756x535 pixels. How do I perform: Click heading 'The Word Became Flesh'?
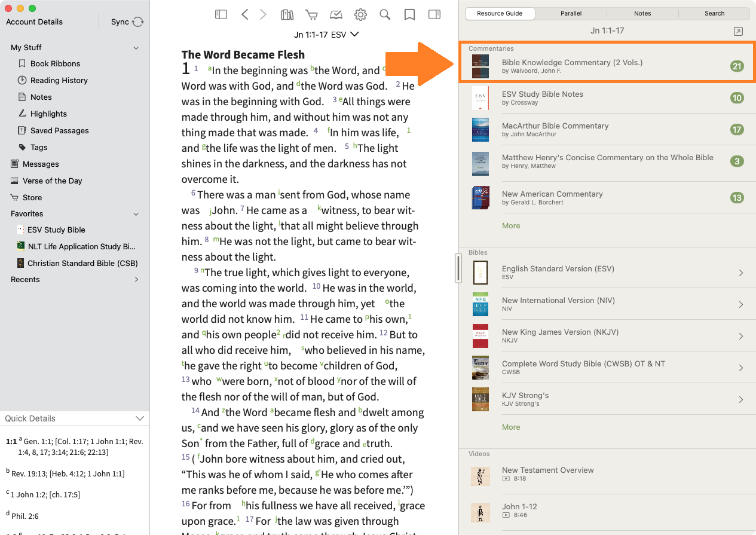click(x=243, y=54)
